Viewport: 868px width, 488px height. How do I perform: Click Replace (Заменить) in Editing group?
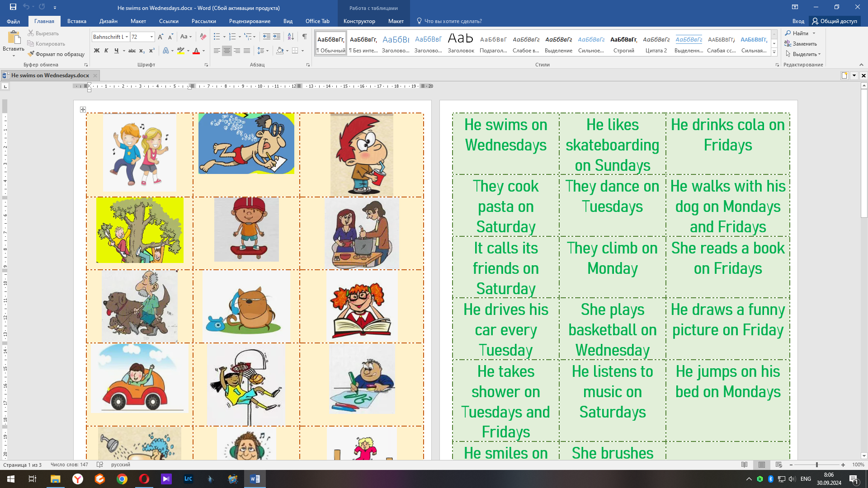click(x=801, y=44)
